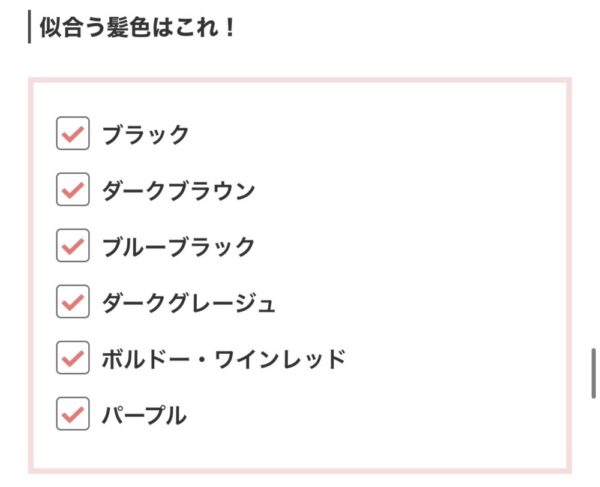Select the ダークグレージュ label text
The height and width of the screenshot is (487, 600).
189,303
